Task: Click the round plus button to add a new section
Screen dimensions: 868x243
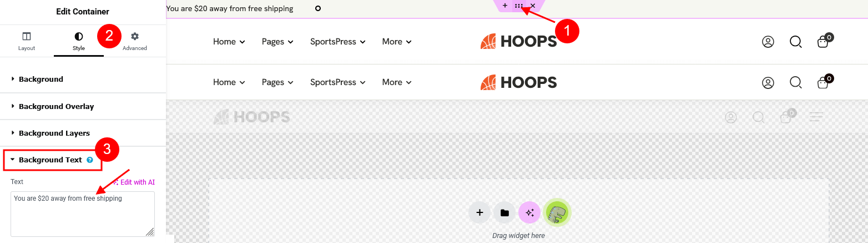Action: point(480,212)
